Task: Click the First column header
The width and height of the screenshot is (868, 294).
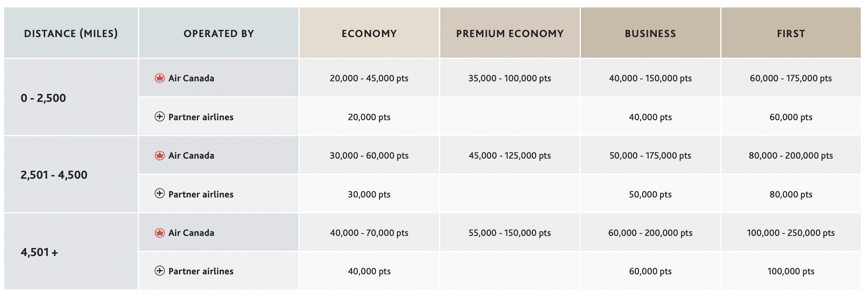Action: click(x=791, y=34)
